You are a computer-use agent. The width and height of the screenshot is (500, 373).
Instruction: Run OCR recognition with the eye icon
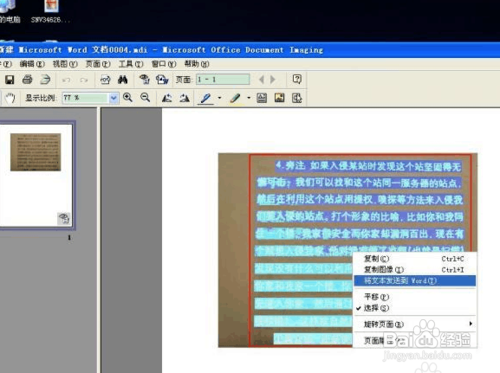coord(144,79)
